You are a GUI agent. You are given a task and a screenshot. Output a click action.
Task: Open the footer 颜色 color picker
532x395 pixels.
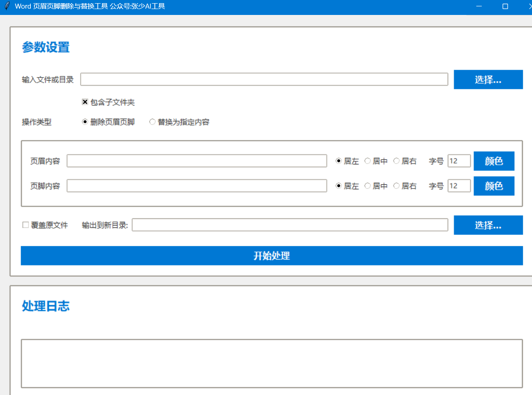[494, 186]
